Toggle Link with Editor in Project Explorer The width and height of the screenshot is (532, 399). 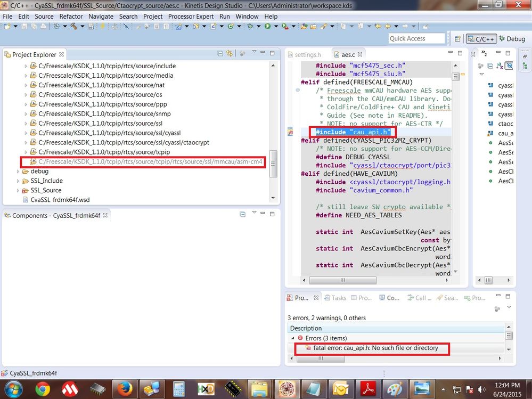click(x=230, y=53)
